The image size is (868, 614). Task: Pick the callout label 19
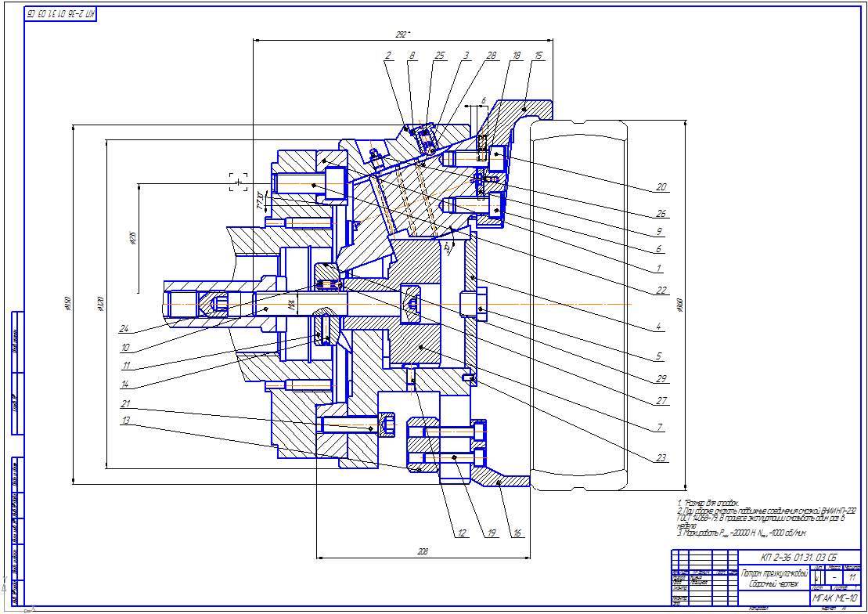point(491,533)
